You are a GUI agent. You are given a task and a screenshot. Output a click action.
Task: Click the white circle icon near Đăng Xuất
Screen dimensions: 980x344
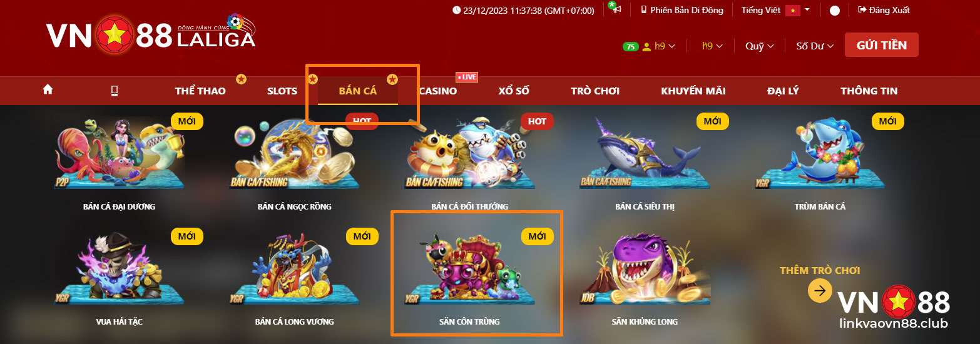click(x=835, y=11)
